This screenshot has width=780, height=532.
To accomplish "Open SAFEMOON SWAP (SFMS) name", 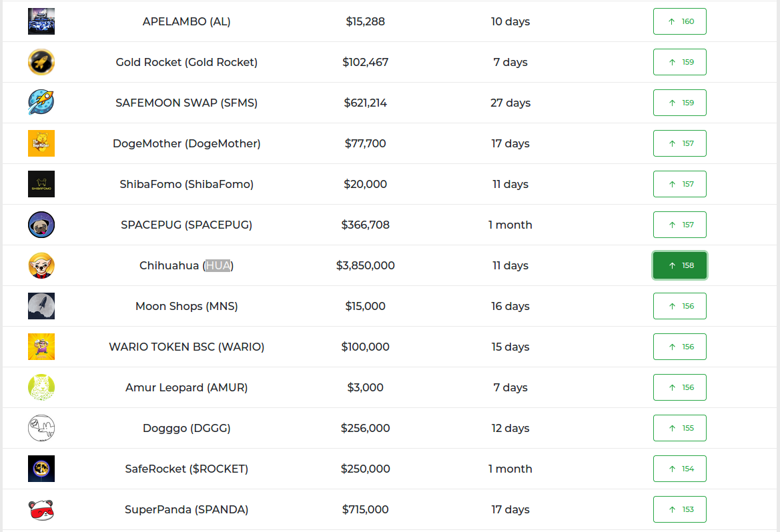I will (x=187, y=103).
